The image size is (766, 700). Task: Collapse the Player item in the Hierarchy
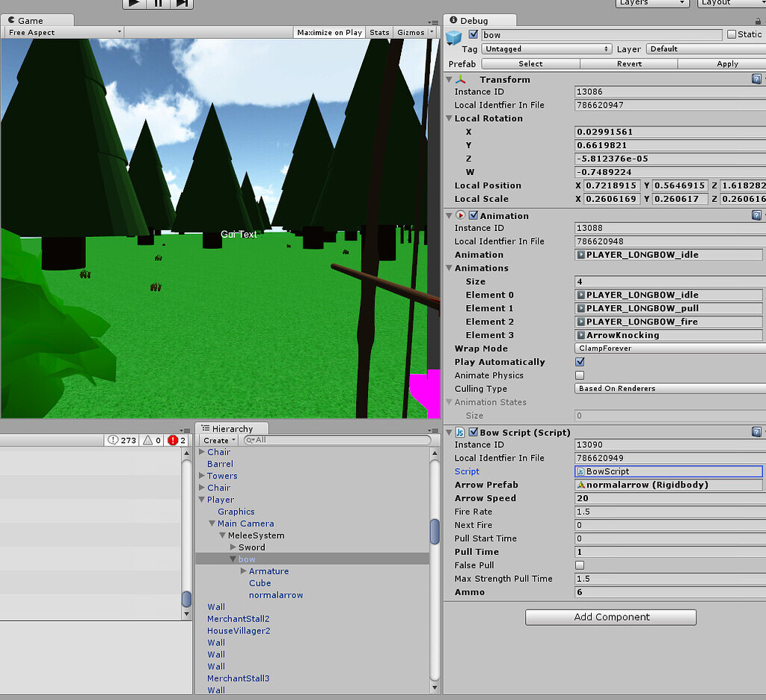(x=203, y=500)
